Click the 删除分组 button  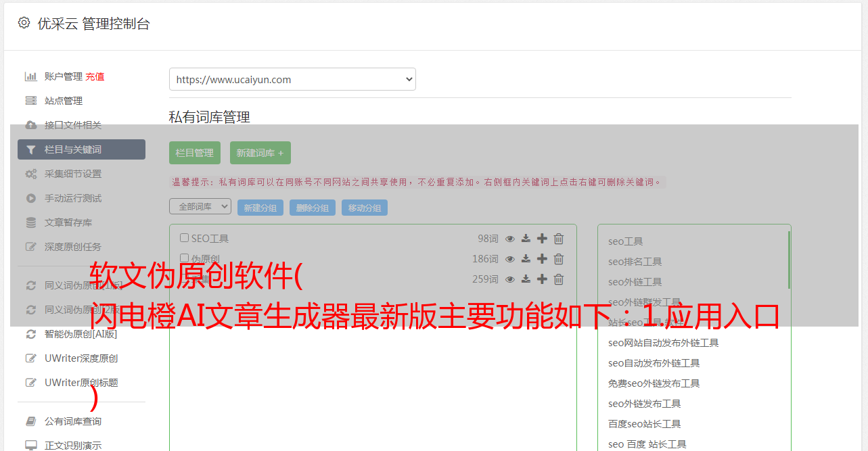[313, 208]
